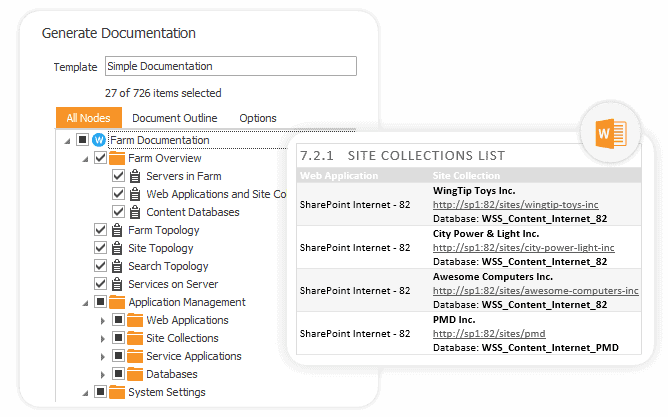Open the awesome-computers-inc site link
The width and height of the screenshot is (668, 417).
coord(536,291)
